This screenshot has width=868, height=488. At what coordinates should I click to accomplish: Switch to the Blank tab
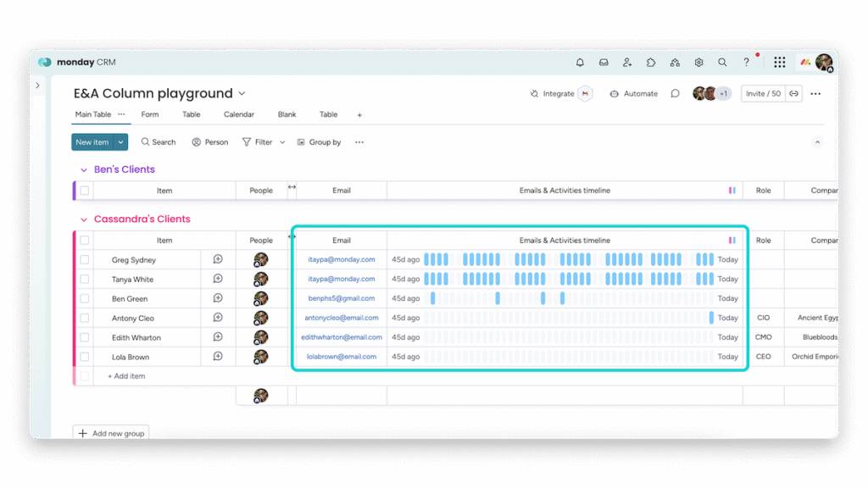click(x=287, y=114)
